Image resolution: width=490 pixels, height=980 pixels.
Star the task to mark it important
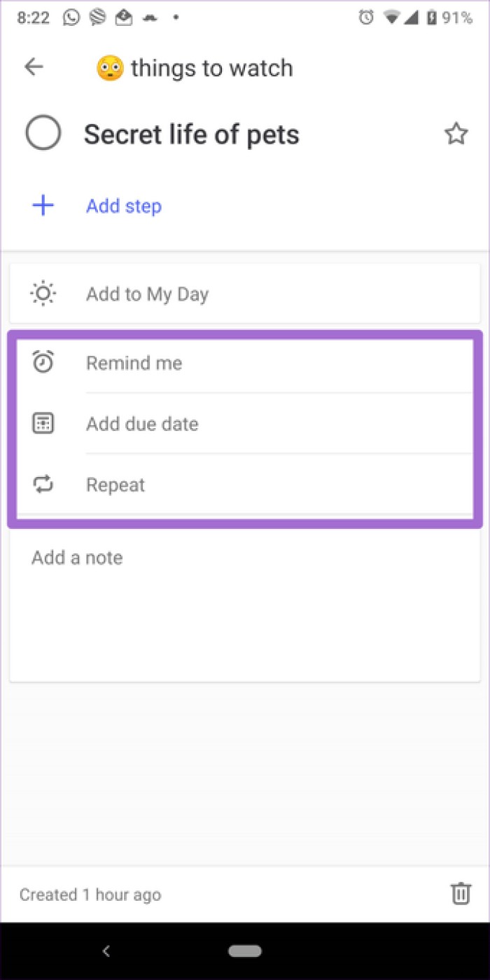[x=456, y=133]
